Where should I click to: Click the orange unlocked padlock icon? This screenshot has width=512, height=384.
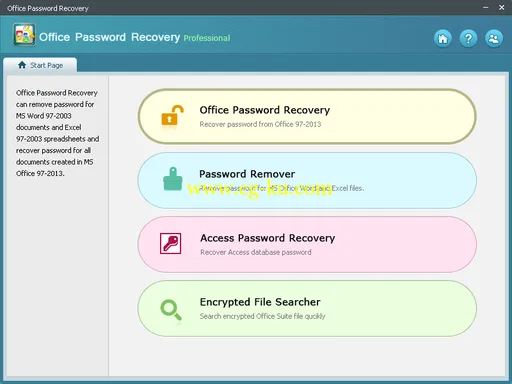(172, 115)
